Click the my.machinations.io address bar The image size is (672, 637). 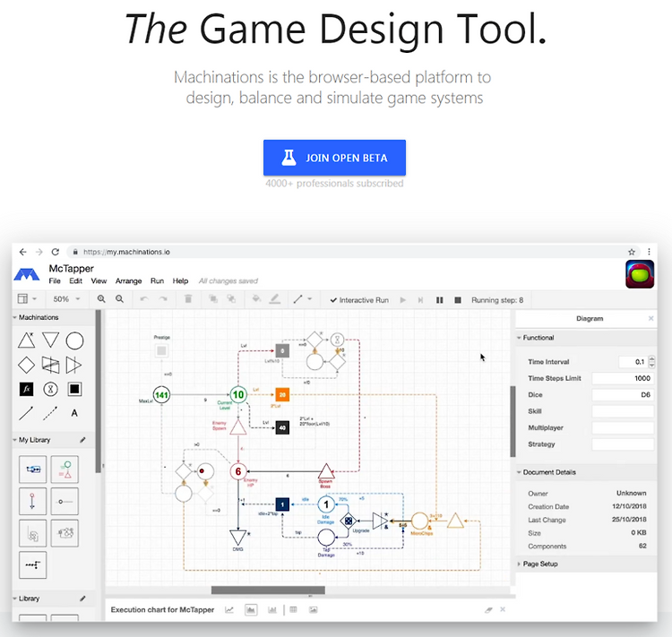click(354, 252)
